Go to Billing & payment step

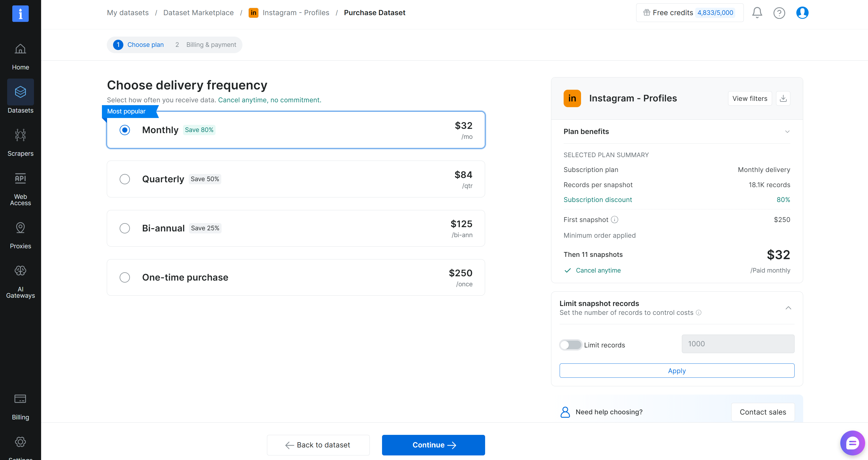[x=206, y=45]
